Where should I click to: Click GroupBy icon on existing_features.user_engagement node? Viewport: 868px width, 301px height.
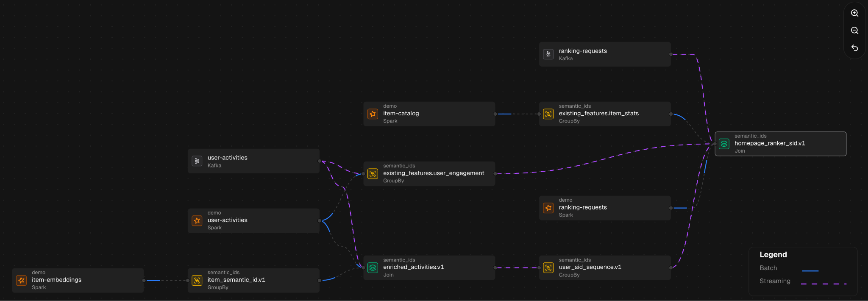(373, 173)
